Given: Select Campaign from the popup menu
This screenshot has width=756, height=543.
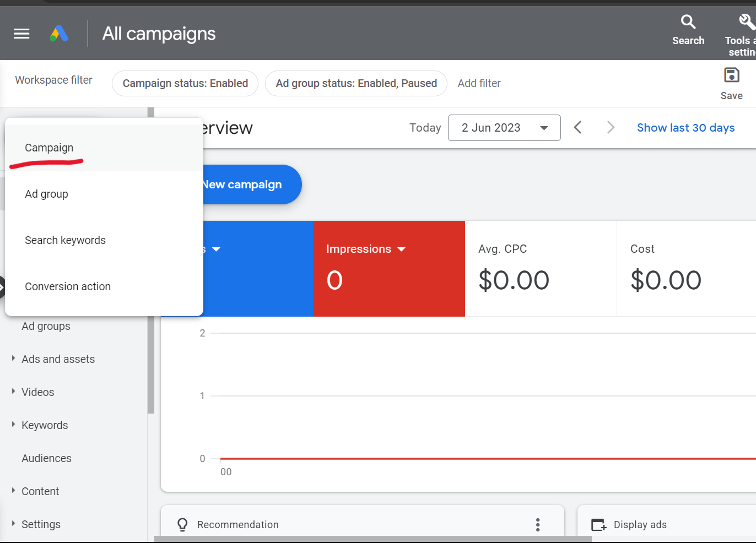Looking at the screenshot, I should (x=104, y=148).
